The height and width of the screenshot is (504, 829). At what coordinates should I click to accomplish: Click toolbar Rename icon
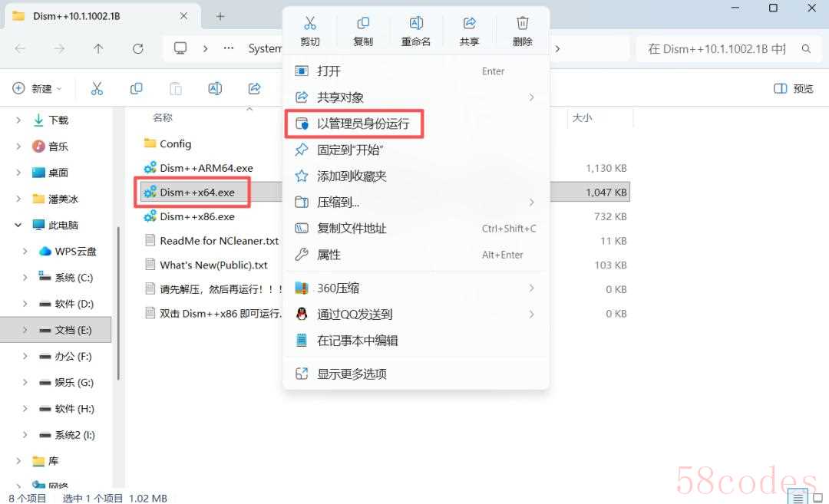click(x=215, y=88)
